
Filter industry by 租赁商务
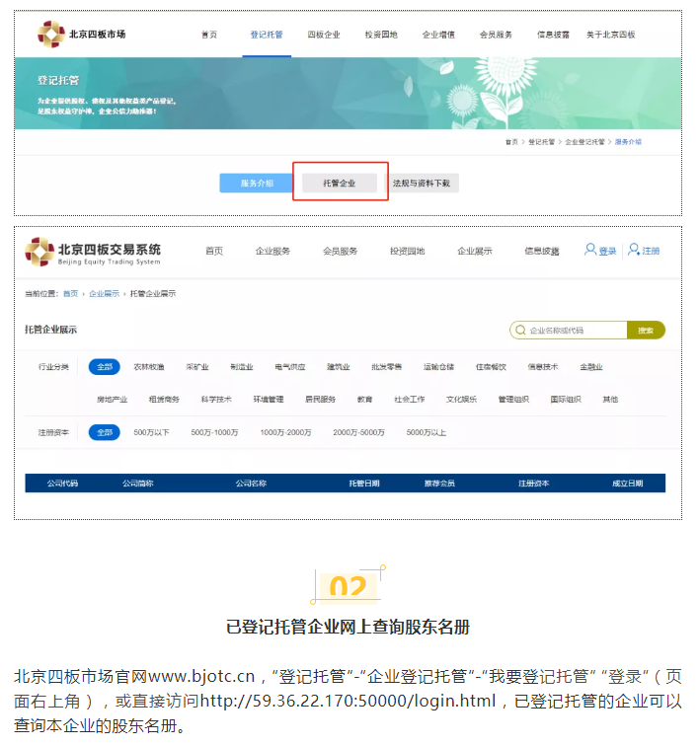(164, 400)
